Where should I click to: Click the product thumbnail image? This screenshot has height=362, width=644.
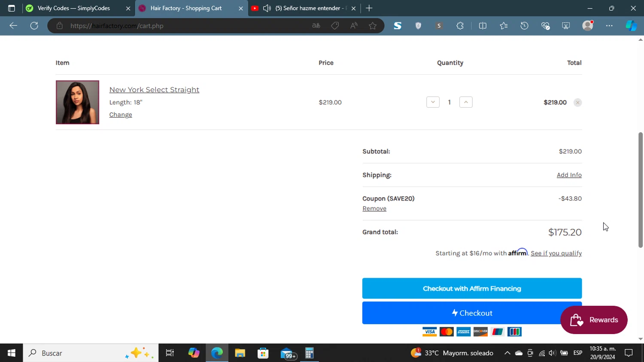click(x=77, y=102)
